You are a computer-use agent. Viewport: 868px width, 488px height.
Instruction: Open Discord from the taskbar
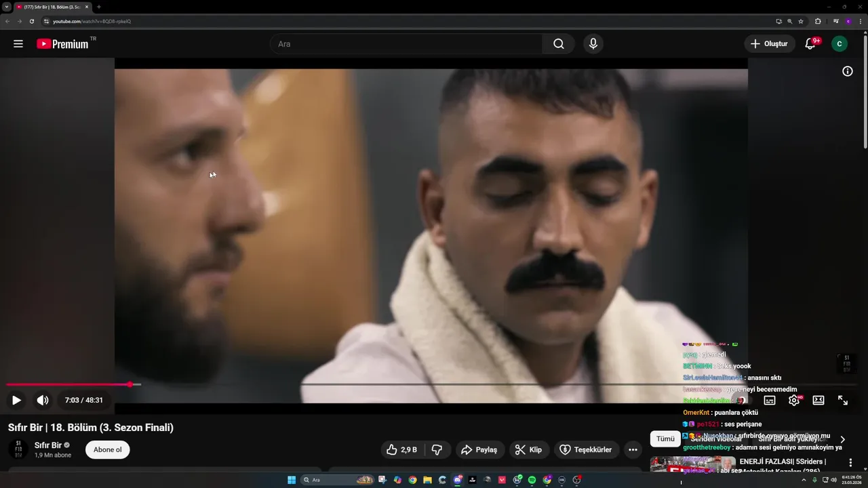(458, 480)
